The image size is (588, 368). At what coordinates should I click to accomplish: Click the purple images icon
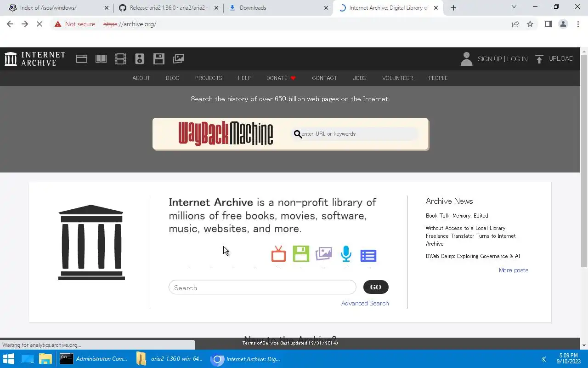(x=323, y=254)
